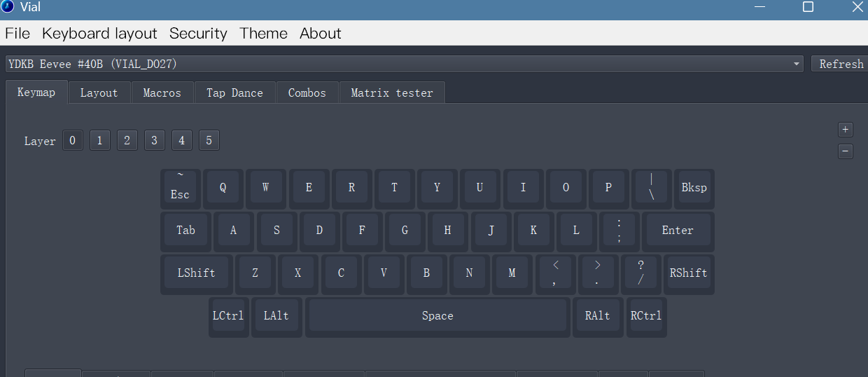868x377 pixels.
Task: Select the D key on keymap
Action: (x=319, y=231)
